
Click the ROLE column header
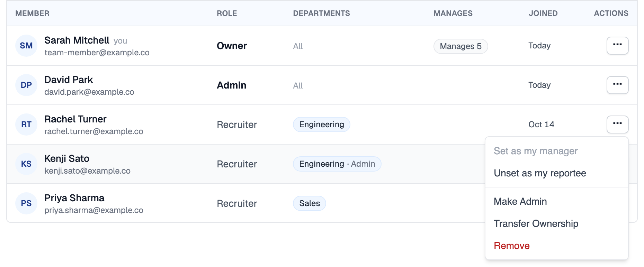click(227, 13)
